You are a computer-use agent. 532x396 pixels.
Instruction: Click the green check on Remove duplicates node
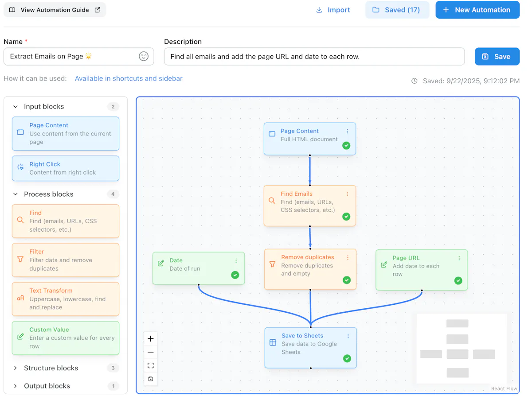347,280
